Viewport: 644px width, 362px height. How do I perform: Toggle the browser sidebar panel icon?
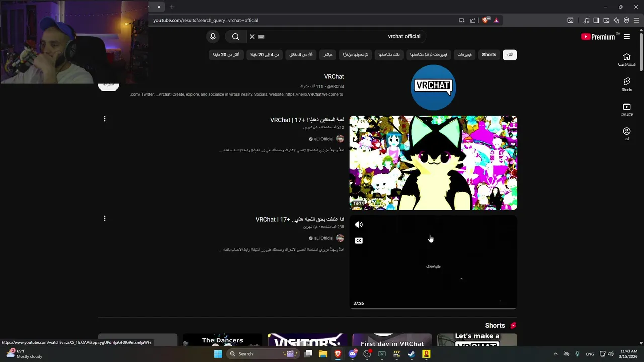tap(596, 20)
